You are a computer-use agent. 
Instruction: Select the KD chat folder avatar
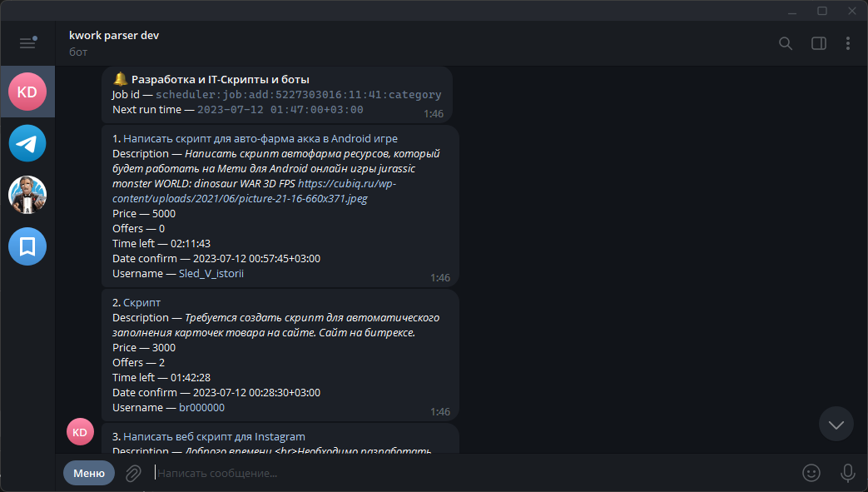pyautogui.click(x=27, y=92)
